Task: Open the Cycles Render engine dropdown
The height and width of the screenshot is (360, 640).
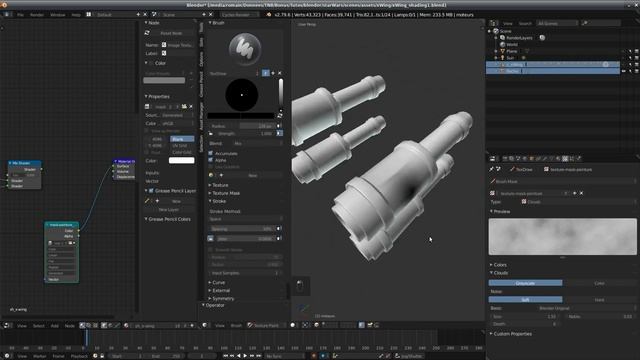Action: click(239, 15)
